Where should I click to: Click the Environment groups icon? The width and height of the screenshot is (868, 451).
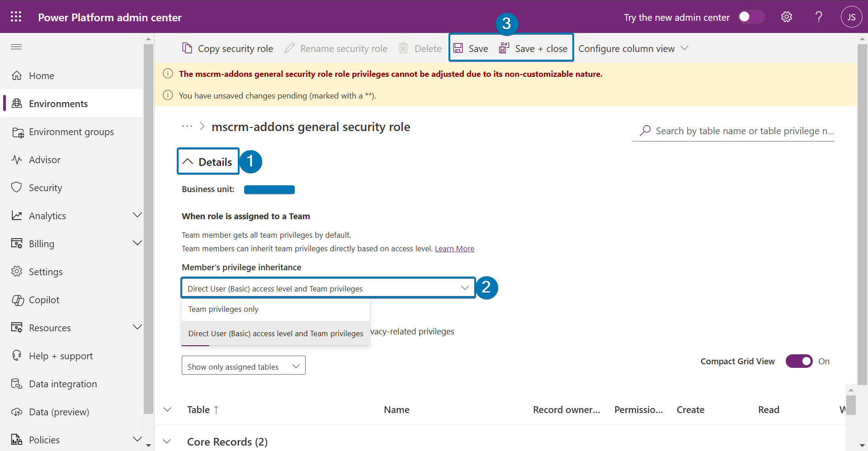click(18, 132)
